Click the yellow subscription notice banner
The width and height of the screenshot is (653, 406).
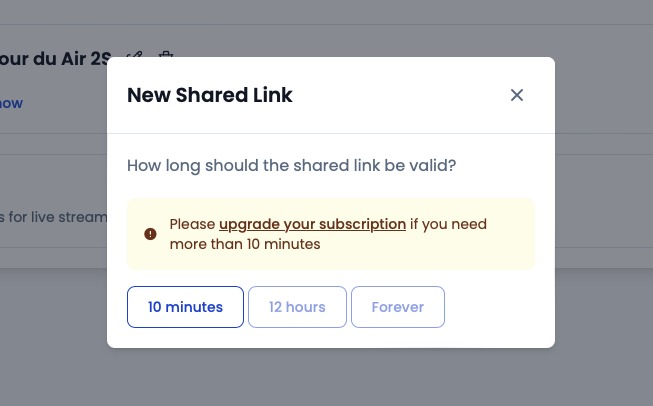coord(331,234)
